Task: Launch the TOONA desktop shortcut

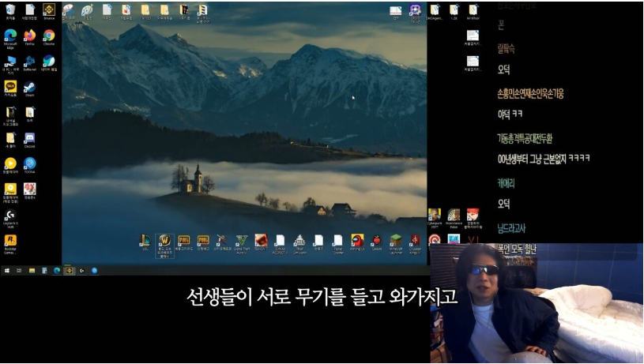Action: [x=29, y=166]
